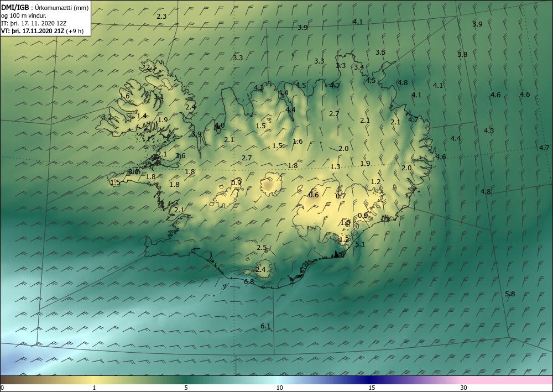Click the 30 label on the color scale
Screen dimensions: 553x392
(464, 388)
